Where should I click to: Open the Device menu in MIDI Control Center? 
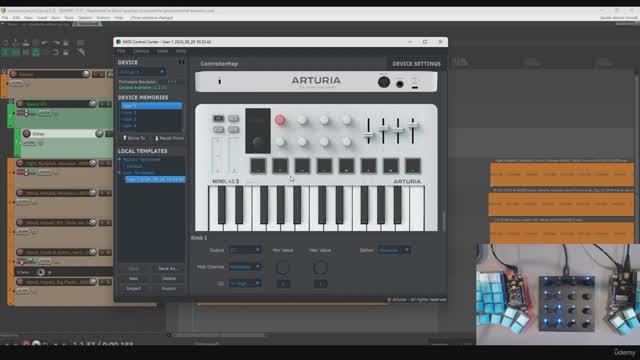(x=141, y=51)
